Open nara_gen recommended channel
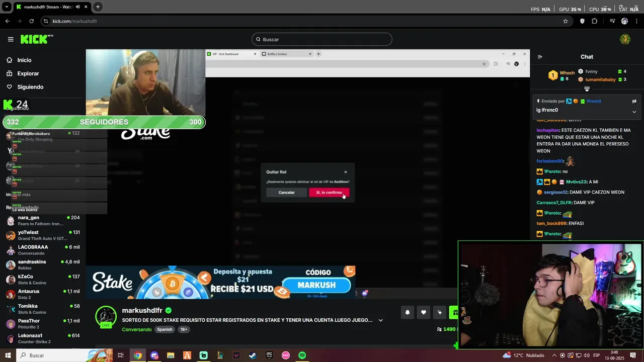This screenshot has width=644, height=362. click(43, 220)
